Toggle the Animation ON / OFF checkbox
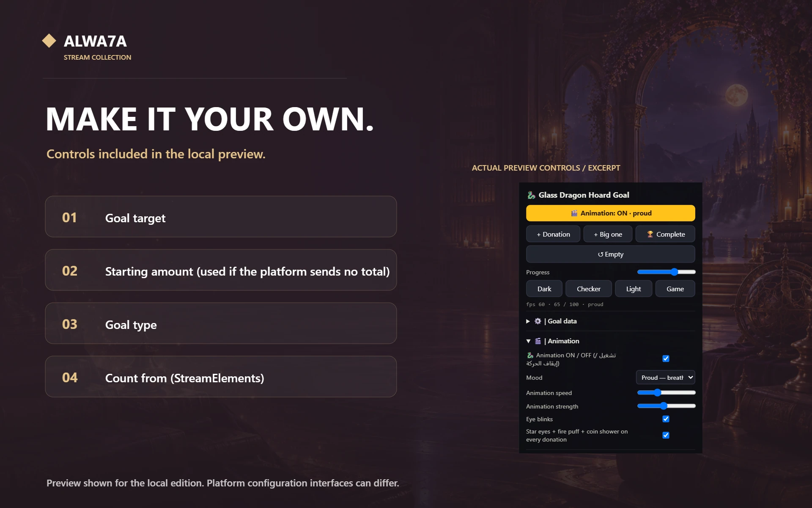 click(666, 359)
